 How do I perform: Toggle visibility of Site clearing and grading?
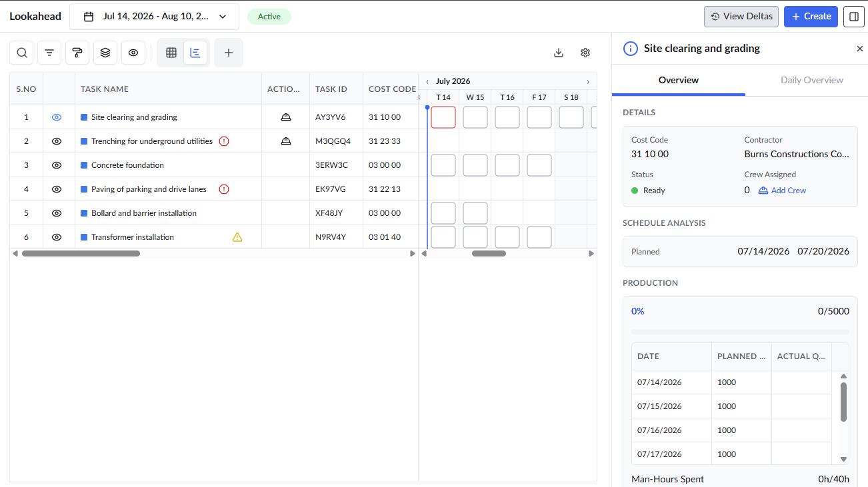coord(57,117)
